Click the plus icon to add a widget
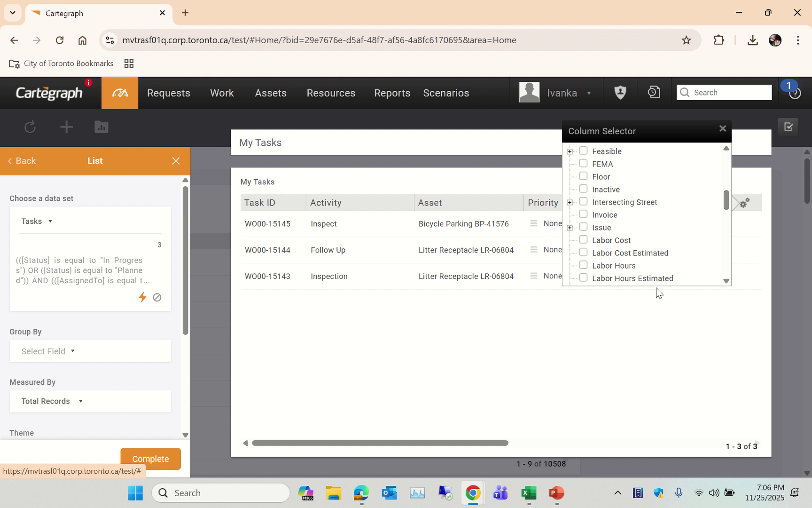The height and width of the screenshot is (508, 812). (66, 127)
